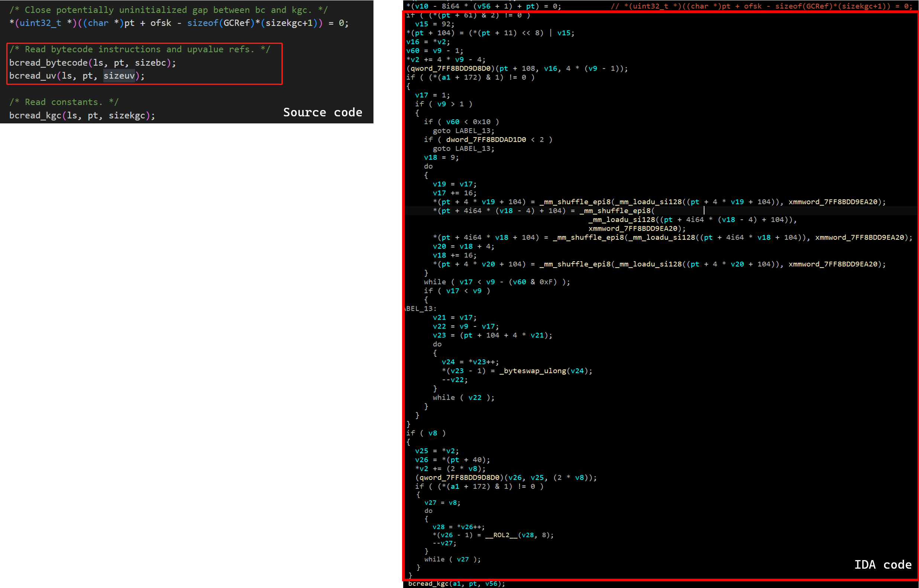Click the shuffle line starting "*(pt + 4 * v20 + 104)"
The image size is (919, 588).
[660, 264]
